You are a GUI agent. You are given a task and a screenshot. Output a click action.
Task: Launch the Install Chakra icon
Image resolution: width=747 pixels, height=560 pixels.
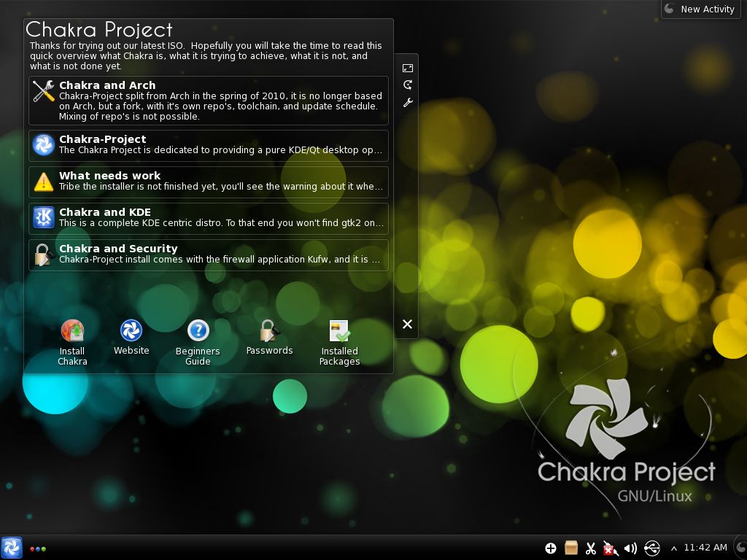pos(72,342)
